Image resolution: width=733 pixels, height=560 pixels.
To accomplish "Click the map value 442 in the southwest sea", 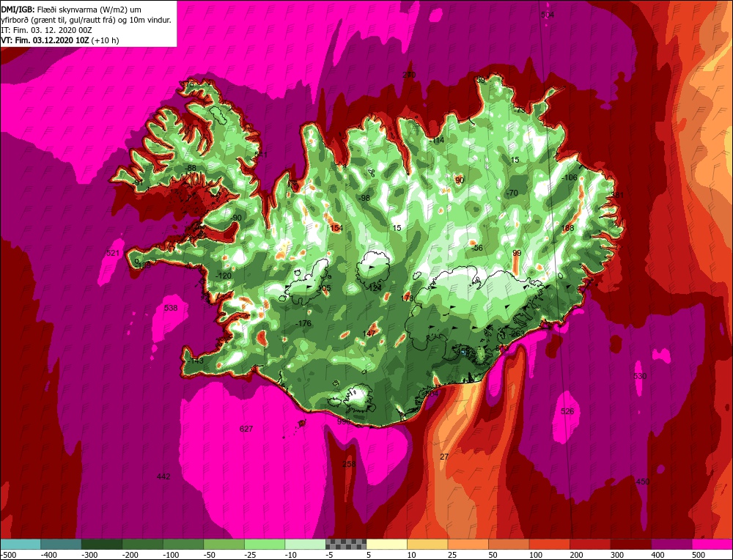I will click(x=163, y=476).
